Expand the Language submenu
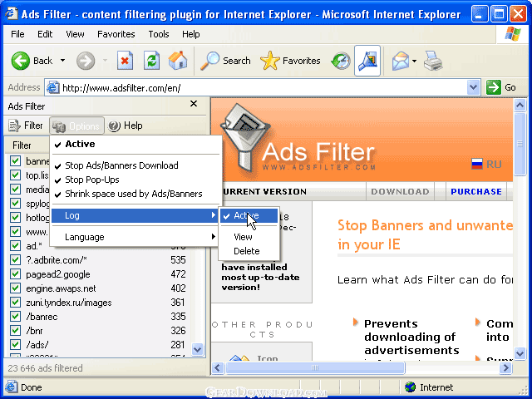Image resolution: width=532 pixels, height=399 pixels. [133, 237]
